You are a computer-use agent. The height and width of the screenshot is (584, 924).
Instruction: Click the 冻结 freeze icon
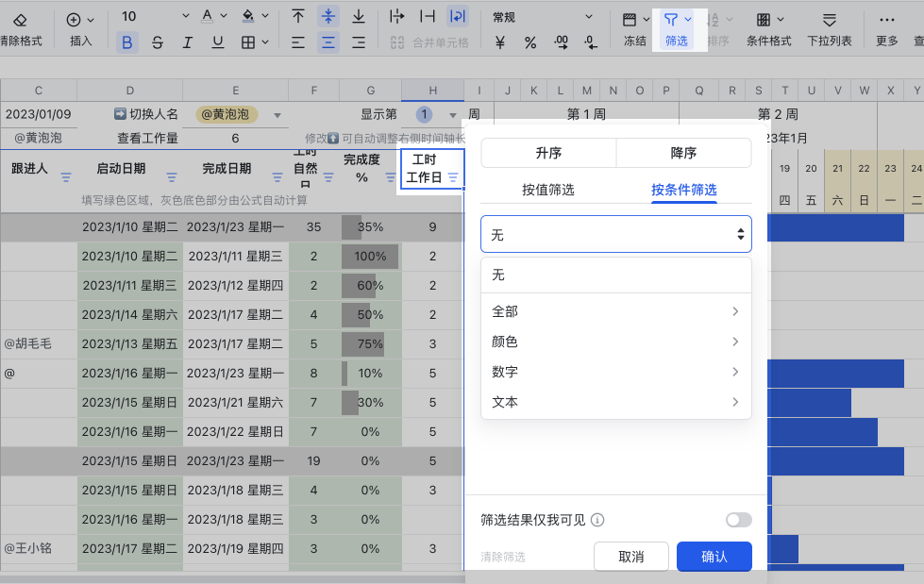pos(630,20)
